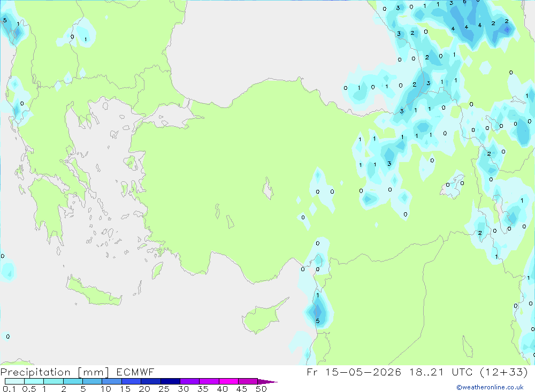The height and width of the screenshot is (392, 535).
Task: Click the '0.5' legend label
Action: tap(29, 389)
